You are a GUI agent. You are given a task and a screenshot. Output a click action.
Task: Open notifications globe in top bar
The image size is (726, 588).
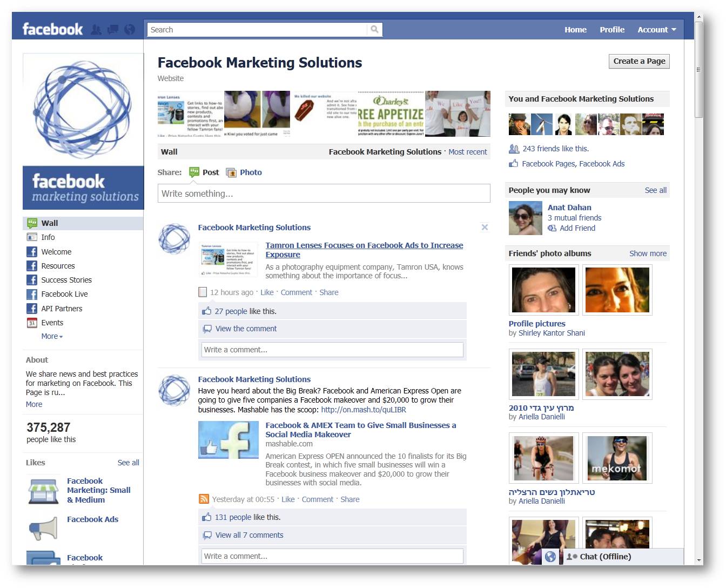pyautogui.click(x=130, y=30)
